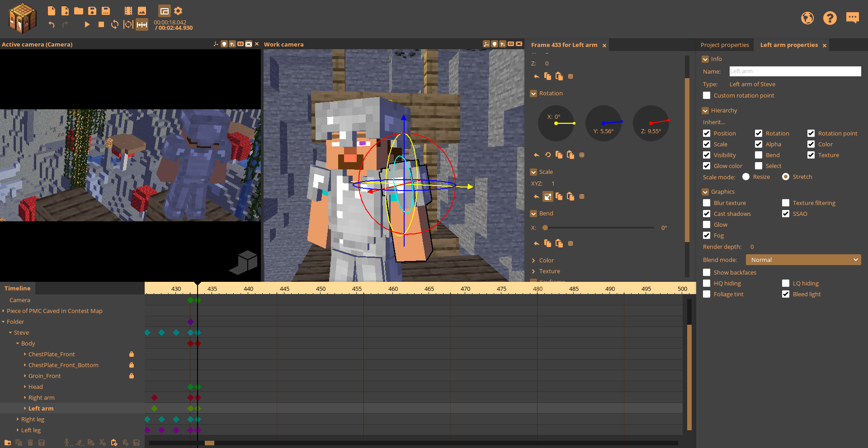Export image using the picture icon
Viewport: 868px width, 448px height.
tap(142, 10)
